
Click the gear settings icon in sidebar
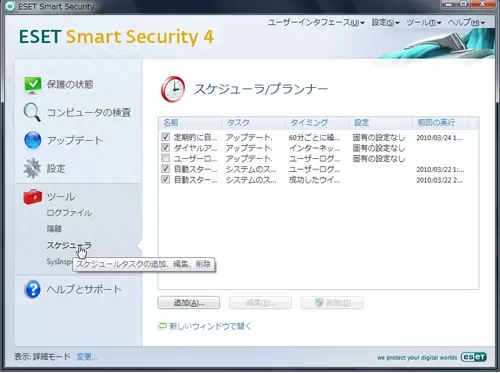(32, 168)
